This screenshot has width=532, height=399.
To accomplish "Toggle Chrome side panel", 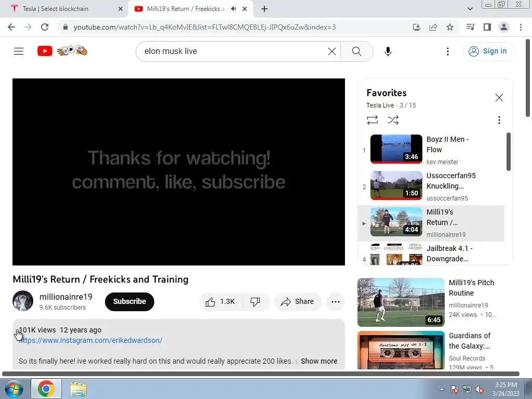I will coord(487,27).
